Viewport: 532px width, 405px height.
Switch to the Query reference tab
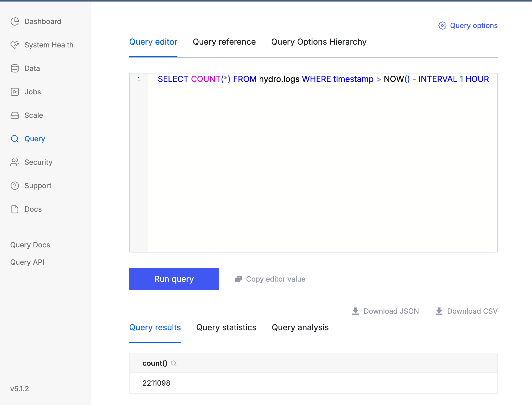pos(224,42)
